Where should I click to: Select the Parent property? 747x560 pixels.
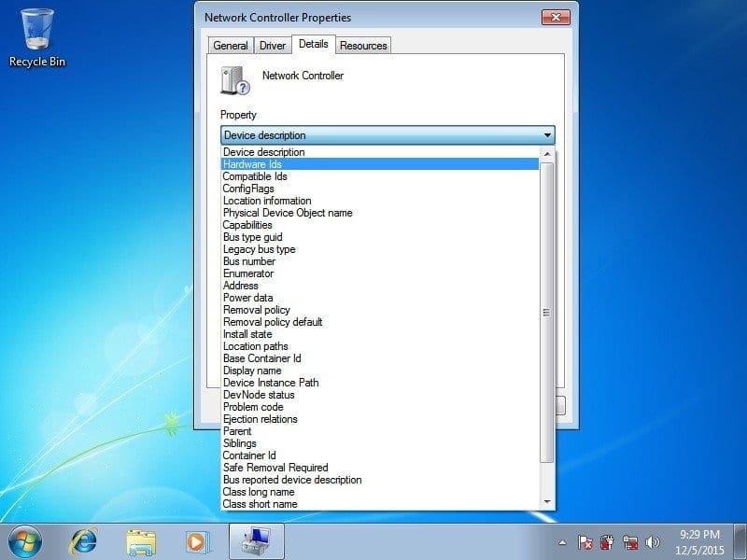point(380,431)
